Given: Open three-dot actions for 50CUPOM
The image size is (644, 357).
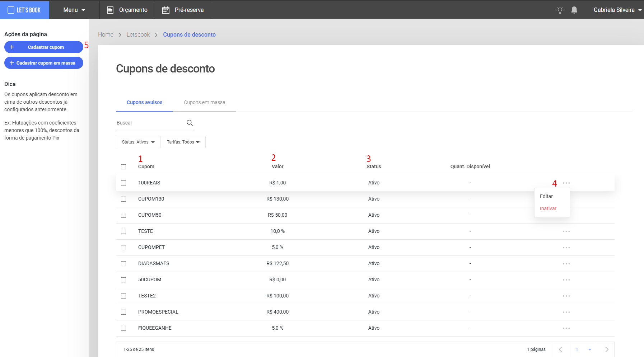Looking at the screenshot, I should (x=566, y=280).
